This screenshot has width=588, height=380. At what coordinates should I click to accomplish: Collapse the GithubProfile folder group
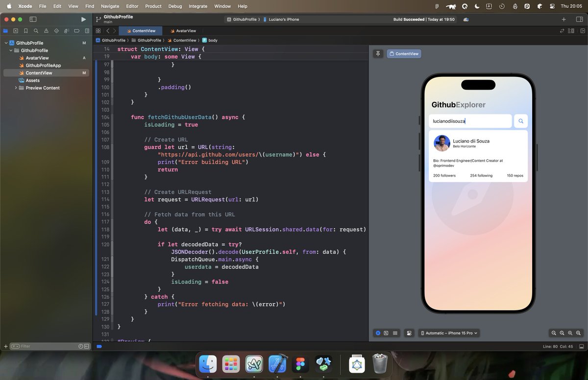pos(11,50)
